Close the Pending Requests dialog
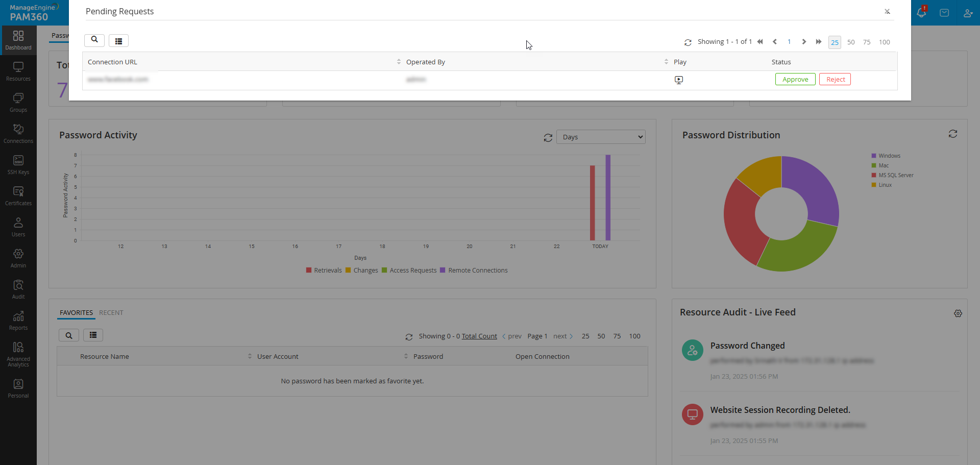Screen dimensions: 980x465 (x=888, y=11)
